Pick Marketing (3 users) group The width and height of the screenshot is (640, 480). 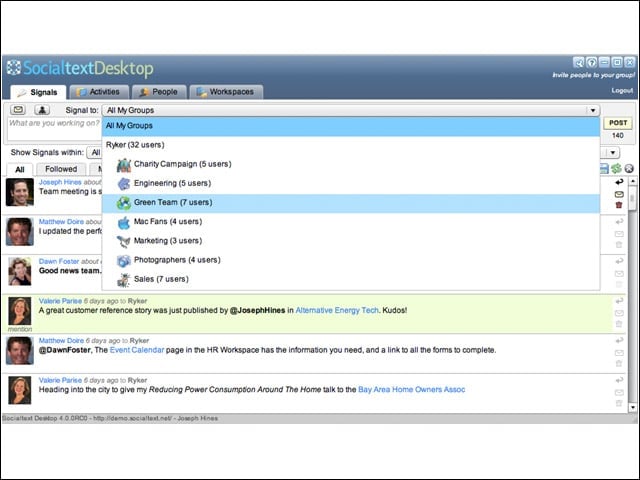[x=351, y=241]
